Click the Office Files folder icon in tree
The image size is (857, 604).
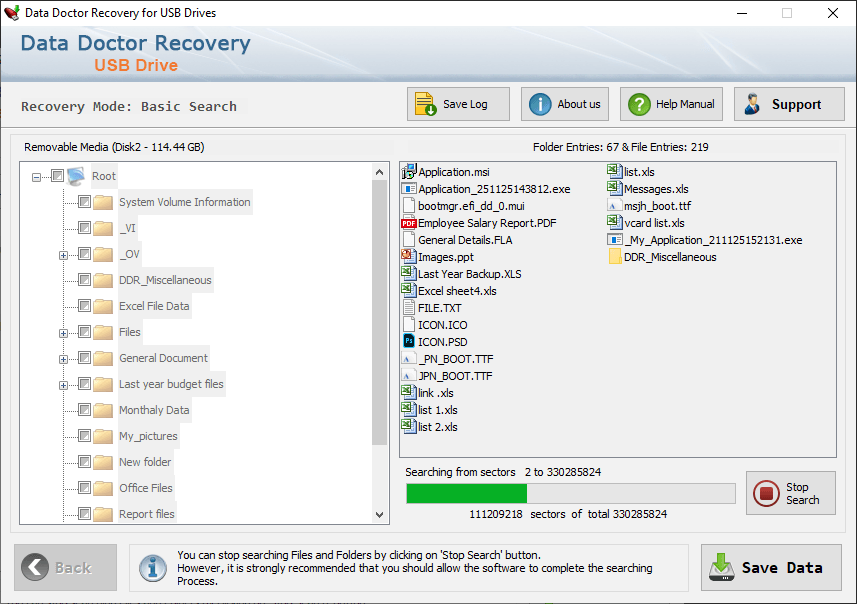pos(103,488)
